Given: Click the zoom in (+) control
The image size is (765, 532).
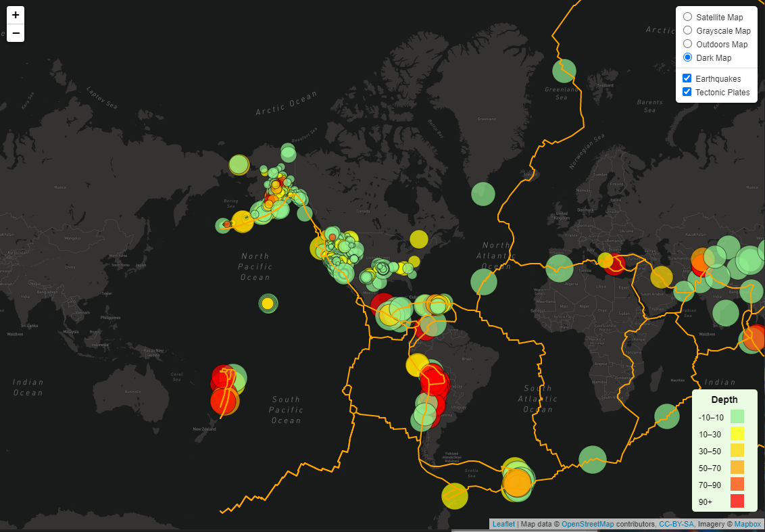Looking at the screenshot, I should point(15,14).
